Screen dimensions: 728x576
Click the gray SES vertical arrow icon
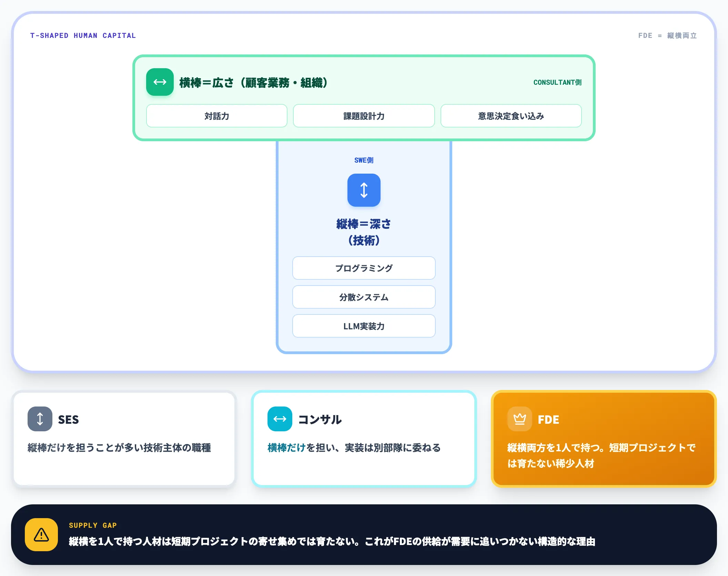[x=40, y=419]
